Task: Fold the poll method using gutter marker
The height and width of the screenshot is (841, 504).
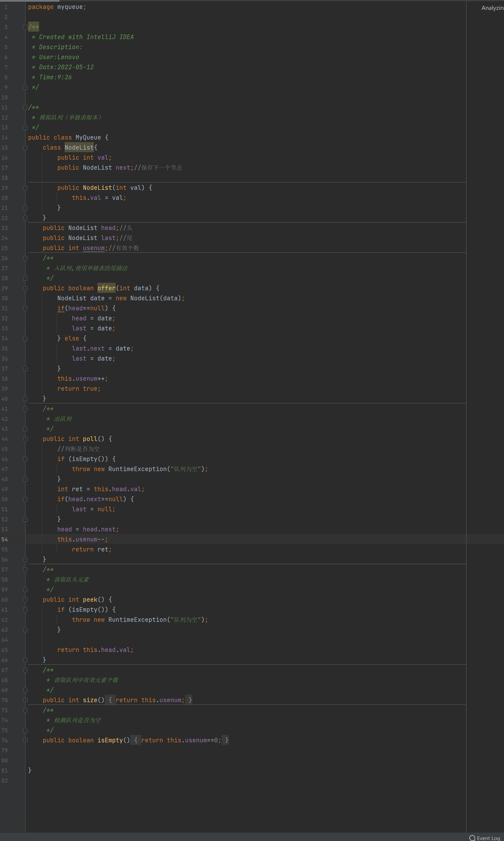Action: coord(25,439)
